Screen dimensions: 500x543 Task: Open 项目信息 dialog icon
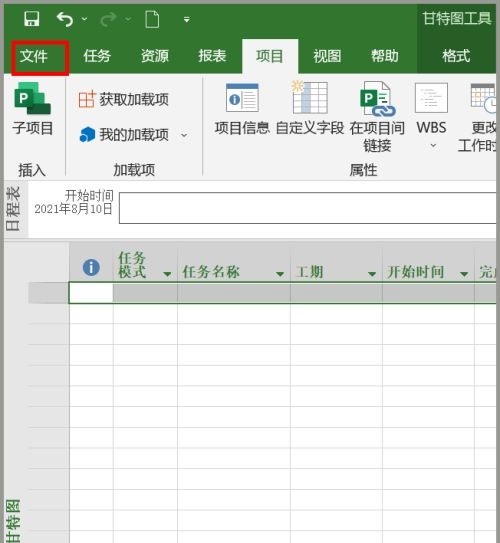242,97
